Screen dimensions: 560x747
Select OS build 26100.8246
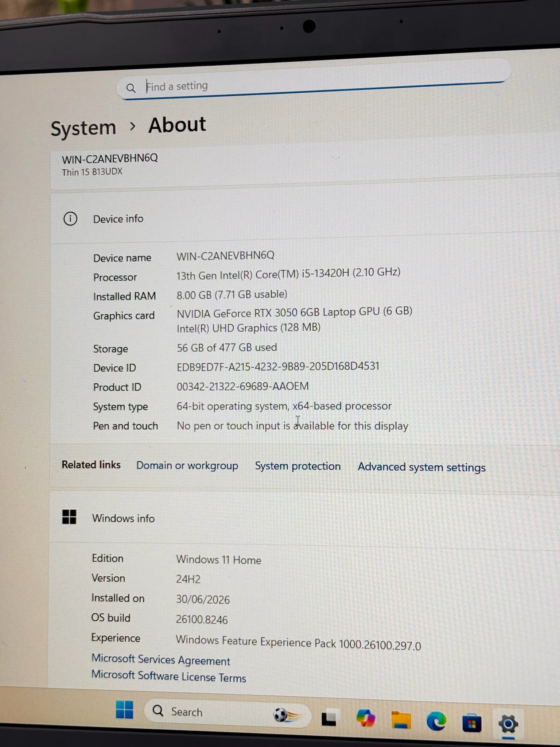pos(202,619)
